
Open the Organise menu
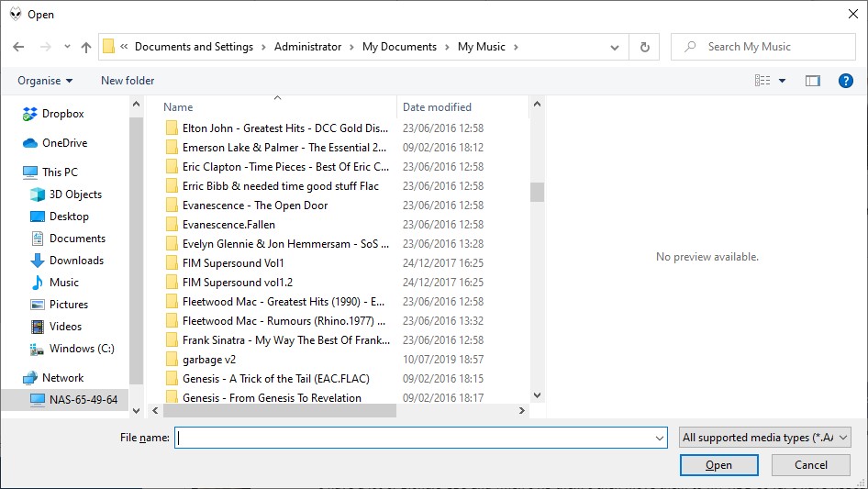point(45,81)
